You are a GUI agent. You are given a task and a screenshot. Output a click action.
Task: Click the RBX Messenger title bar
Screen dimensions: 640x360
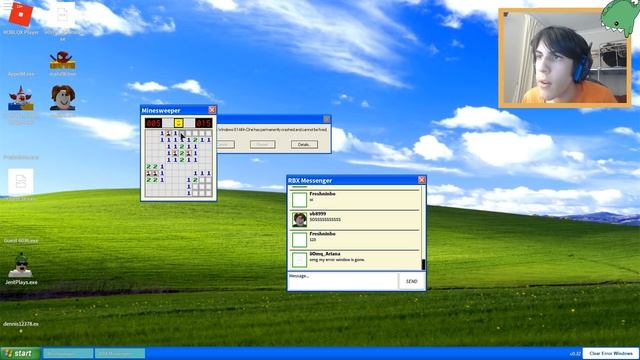[356, 180]
